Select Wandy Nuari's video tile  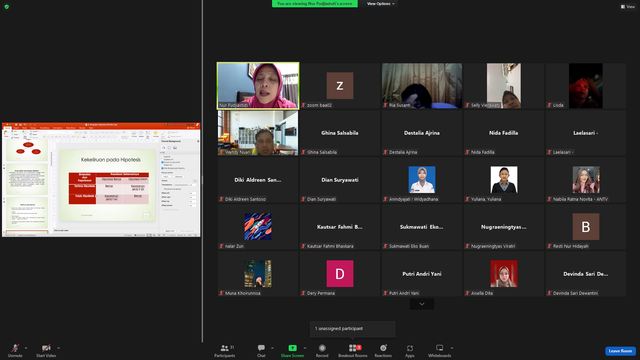point(258,133)
